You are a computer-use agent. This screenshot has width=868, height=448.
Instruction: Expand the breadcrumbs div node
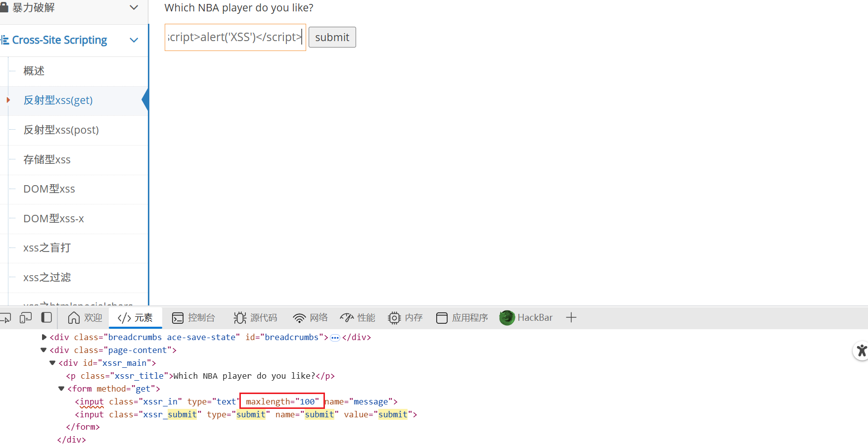point(44,337)
